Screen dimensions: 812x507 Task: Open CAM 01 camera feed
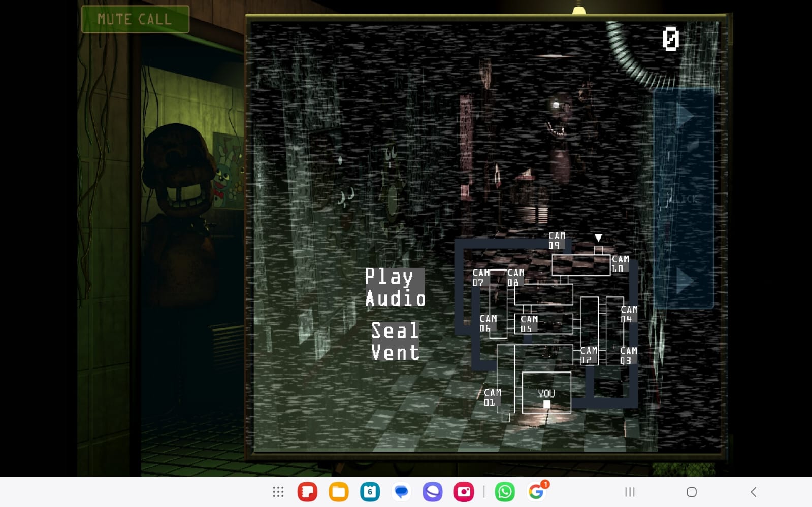click(x=492, y=397)
